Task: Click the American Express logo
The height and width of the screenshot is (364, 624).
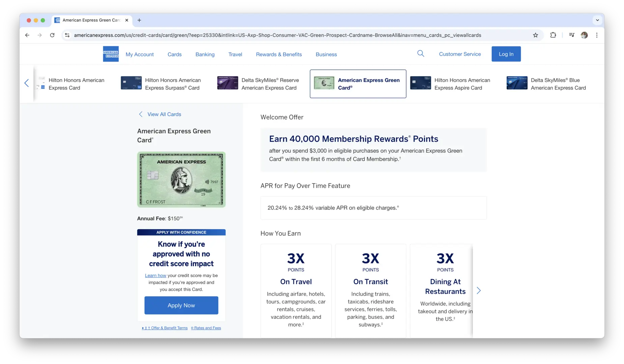Action: pos(111,54)
